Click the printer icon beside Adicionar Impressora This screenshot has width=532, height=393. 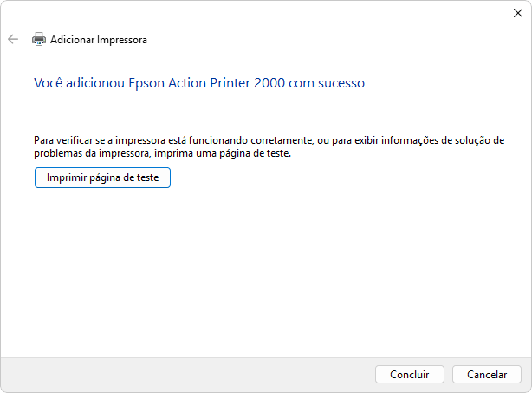[x=39, y=39]
